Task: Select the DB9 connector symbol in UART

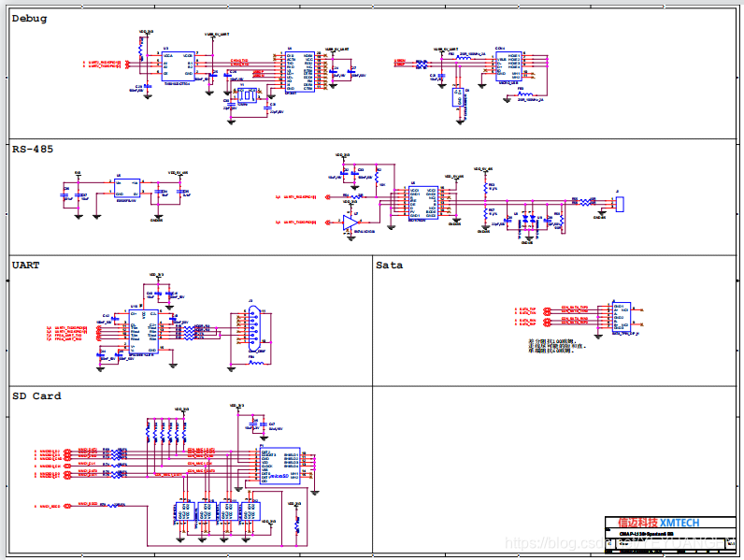Action: [x=252, y=332]
